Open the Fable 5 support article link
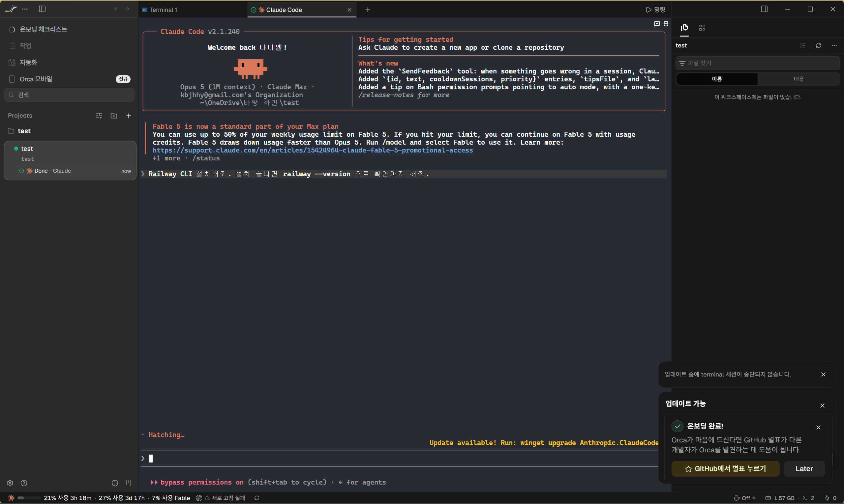The image size is (844, 504). coord(313,151)
